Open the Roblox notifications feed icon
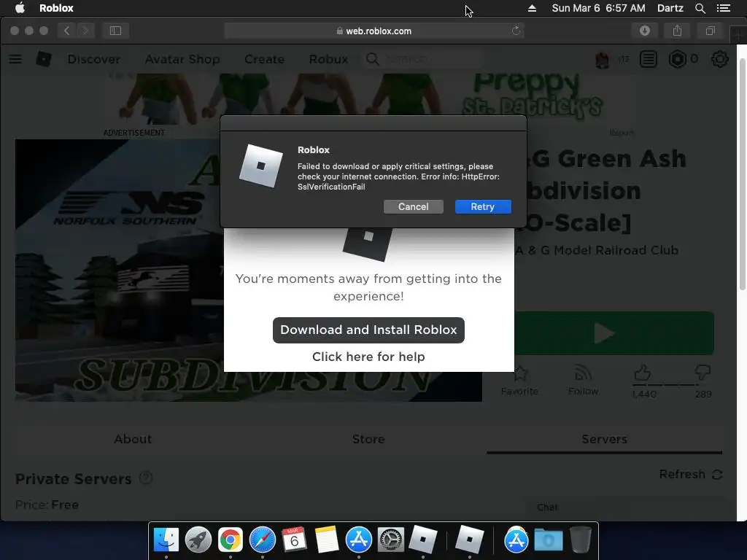This screenshot has height=560, width=747. 649,59
